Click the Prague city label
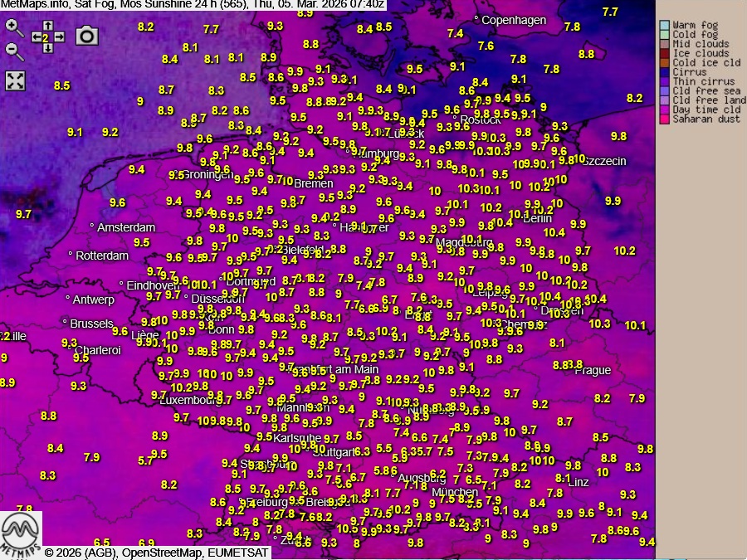Image resolution: width=747 pixels, height=560 pixels. coord(593,370)
